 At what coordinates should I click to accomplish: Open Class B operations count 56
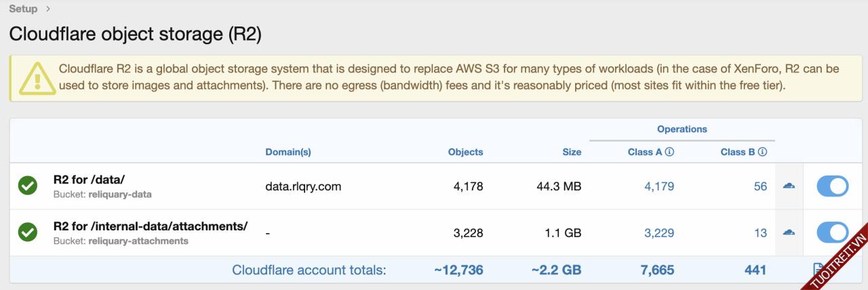pyautogui.click(x=760, y=186)
